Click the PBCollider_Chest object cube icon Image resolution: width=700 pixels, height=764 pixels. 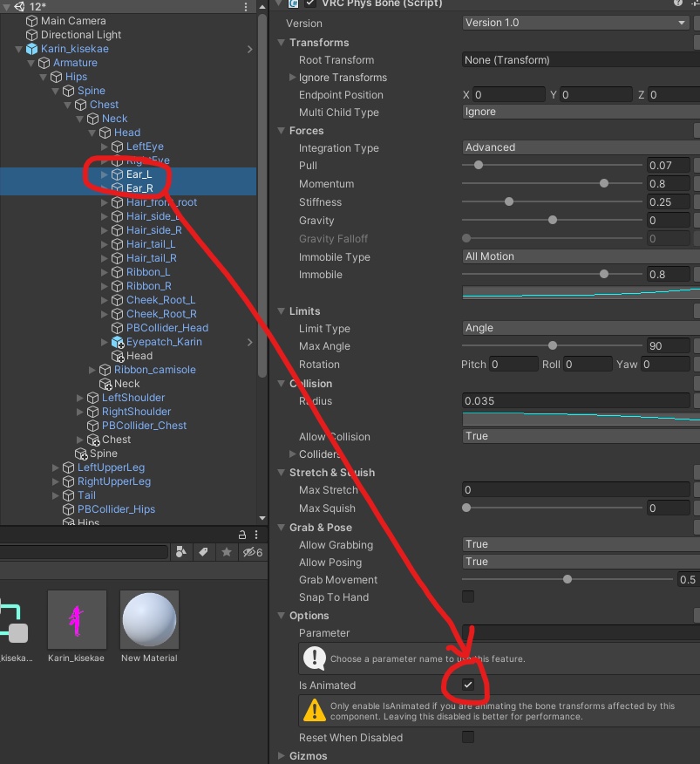coord(92,426)
